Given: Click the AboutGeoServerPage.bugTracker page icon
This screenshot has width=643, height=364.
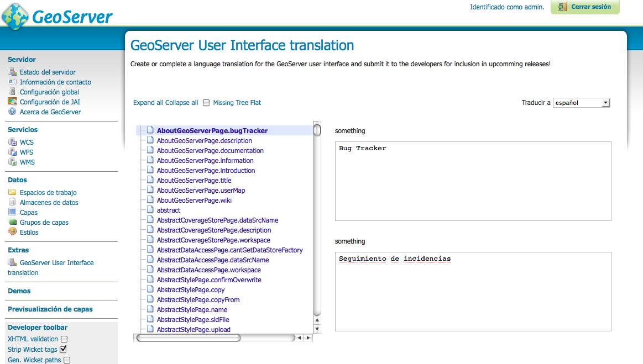Looking at the screenshot, I should (150, 130).
